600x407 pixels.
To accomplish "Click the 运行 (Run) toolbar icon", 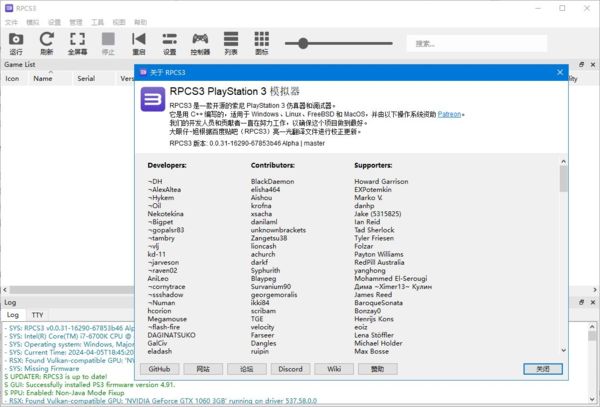I will [16, 43].
